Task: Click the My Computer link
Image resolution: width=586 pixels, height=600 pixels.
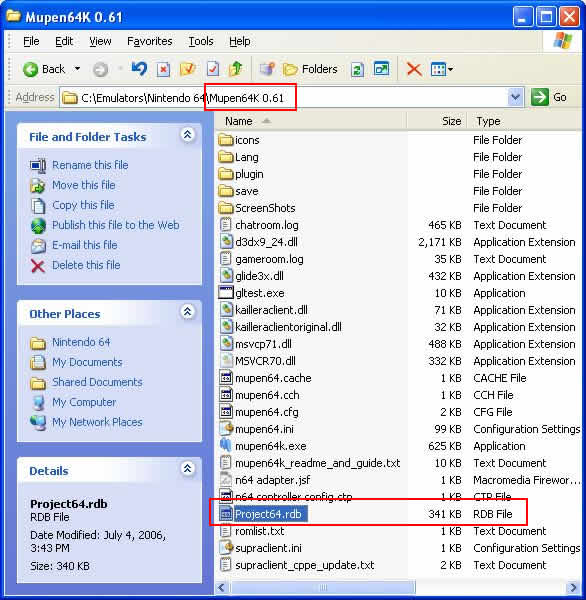Action: 84,402
